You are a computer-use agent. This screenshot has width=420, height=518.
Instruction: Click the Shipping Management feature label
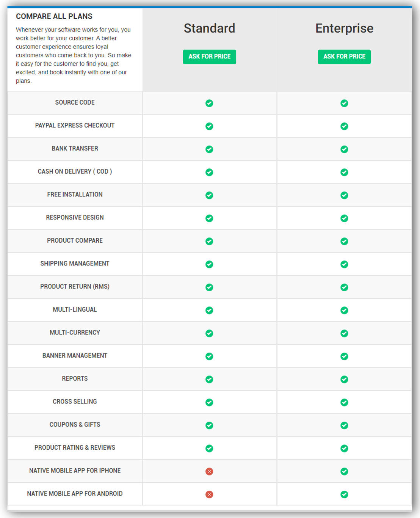click(x=75, y=264)
